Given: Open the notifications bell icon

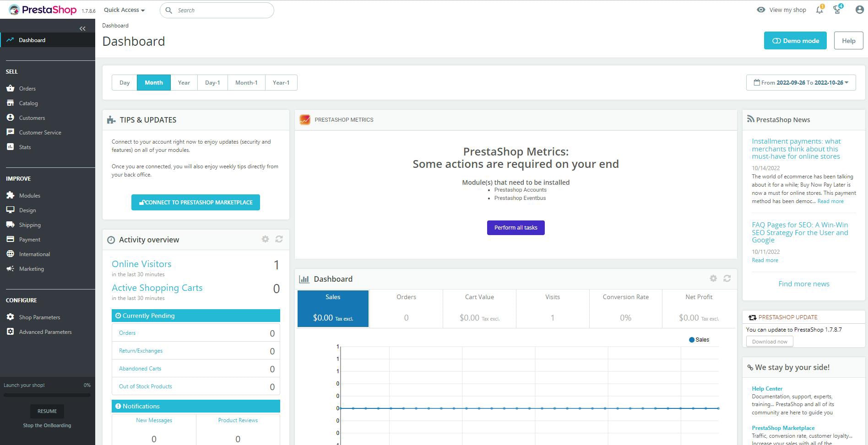Looking at the screenshot, I should [819, 10].
